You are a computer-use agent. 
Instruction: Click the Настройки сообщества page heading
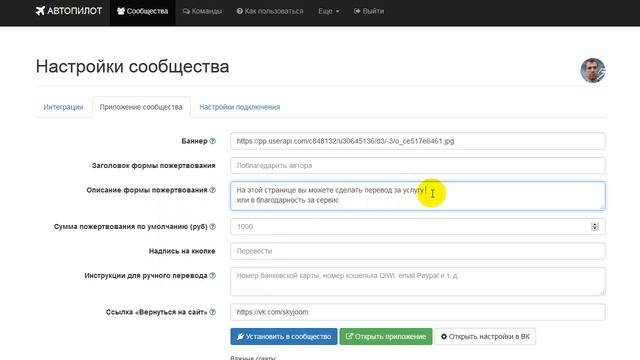point(133,67)
